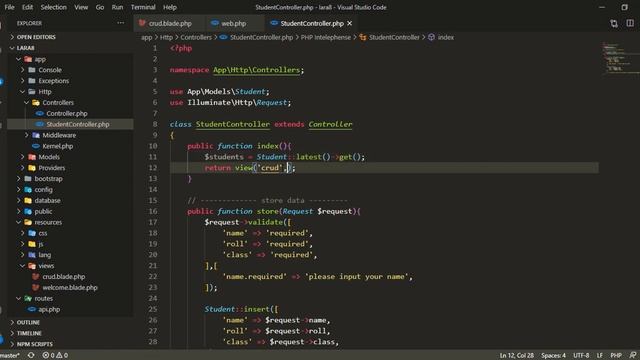Click the synchronize changes icon in status bar
Screen dimensions: 640x360
pyautogui.click(x=31, y=356)
